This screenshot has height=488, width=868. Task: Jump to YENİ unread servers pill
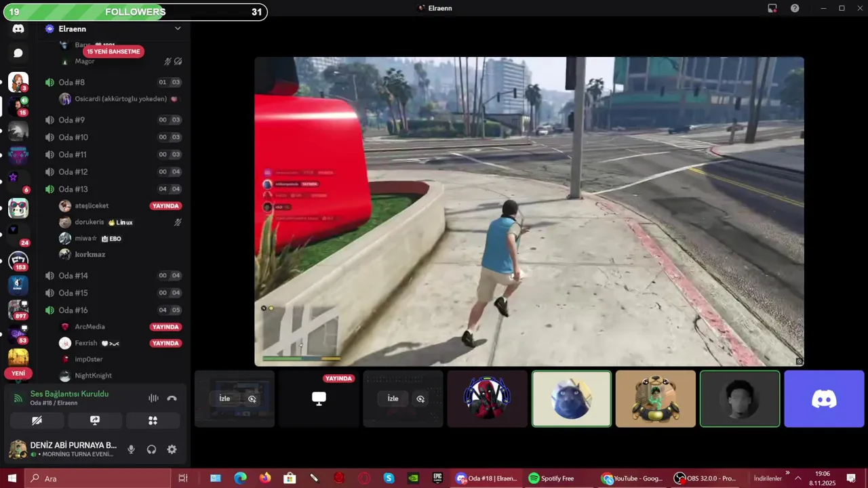pyautogui.click(x=18, y=373)
